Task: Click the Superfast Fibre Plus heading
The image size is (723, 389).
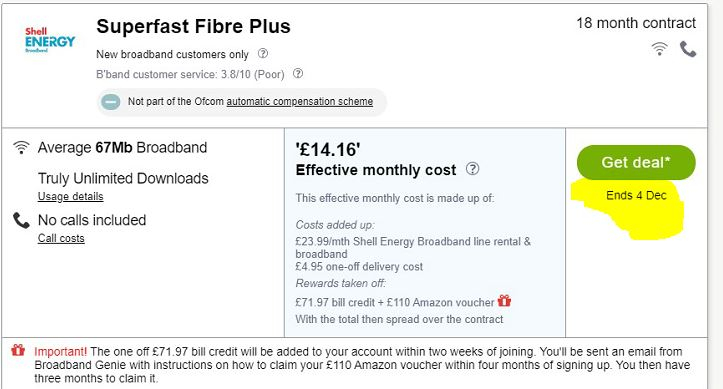Action: pyautogui.click(x=193, y=26)
